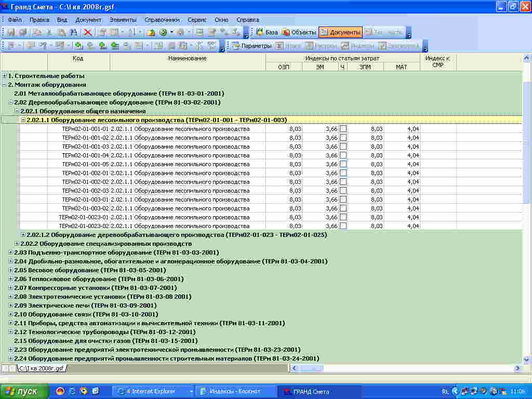The height and width of the screenshot is (399, 532).
Task: Click the horizontal scrollbar thumb at bottom
Action: tap(311, 368)
